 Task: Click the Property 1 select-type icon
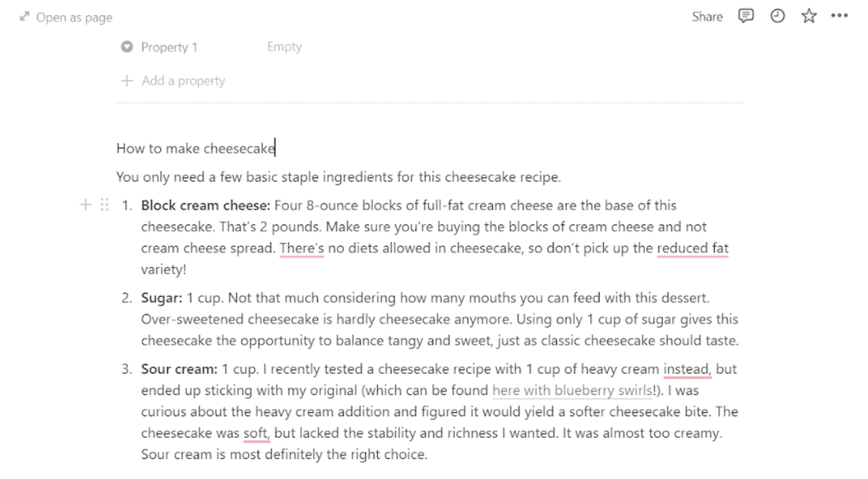(x=127, y=47)
